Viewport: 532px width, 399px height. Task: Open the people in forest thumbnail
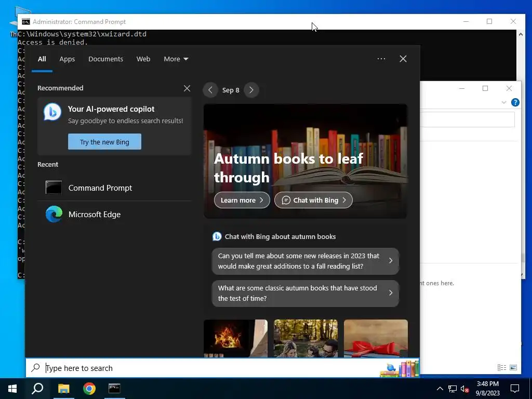click(x=305, y=338)
